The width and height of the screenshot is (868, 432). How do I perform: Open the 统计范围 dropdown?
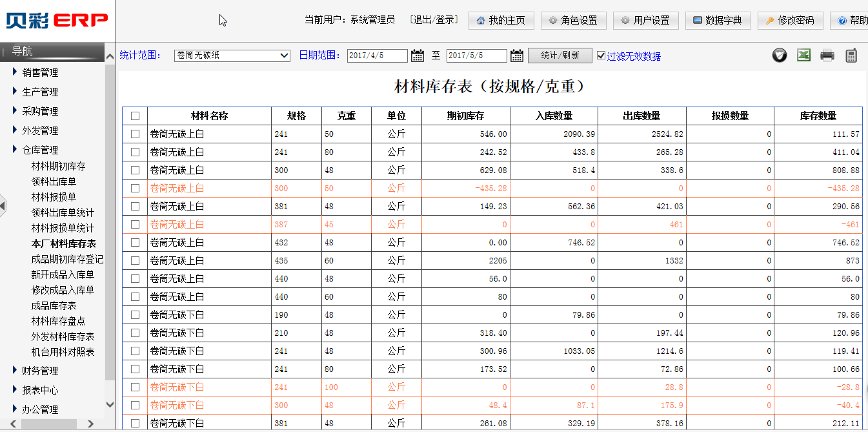(232, 56)
